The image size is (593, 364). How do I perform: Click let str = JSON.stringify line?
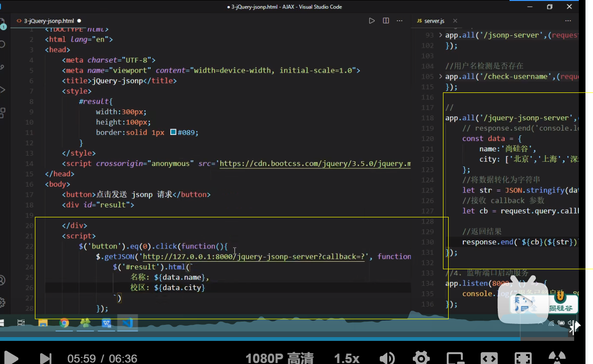click(x=520, y=190)
